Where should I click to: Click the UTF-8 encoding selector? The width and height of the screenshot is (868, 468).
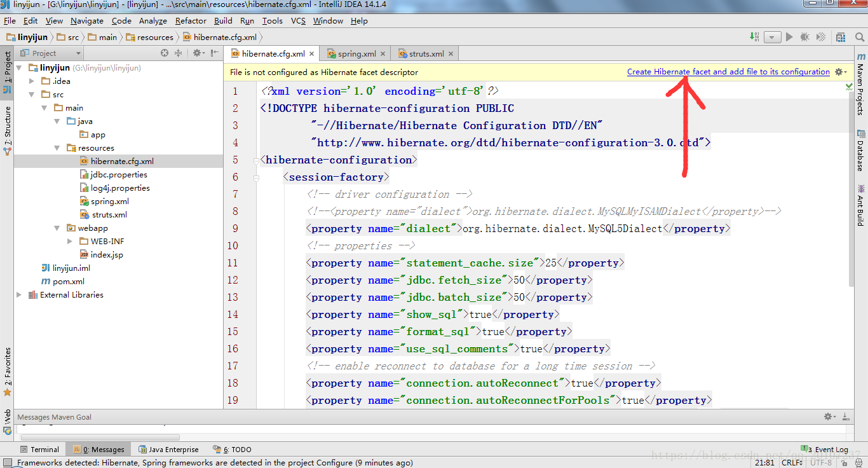(x=821, y=463)
